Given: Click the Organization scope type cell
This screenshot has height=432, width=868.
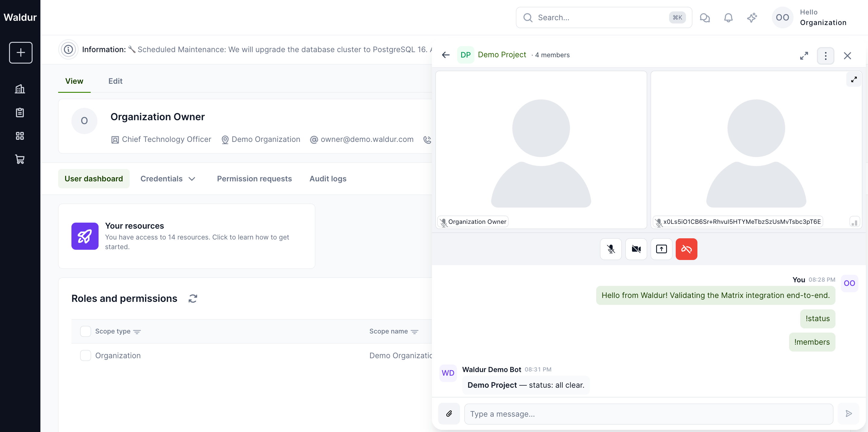Looking at the screenshot, I should 118,355.
